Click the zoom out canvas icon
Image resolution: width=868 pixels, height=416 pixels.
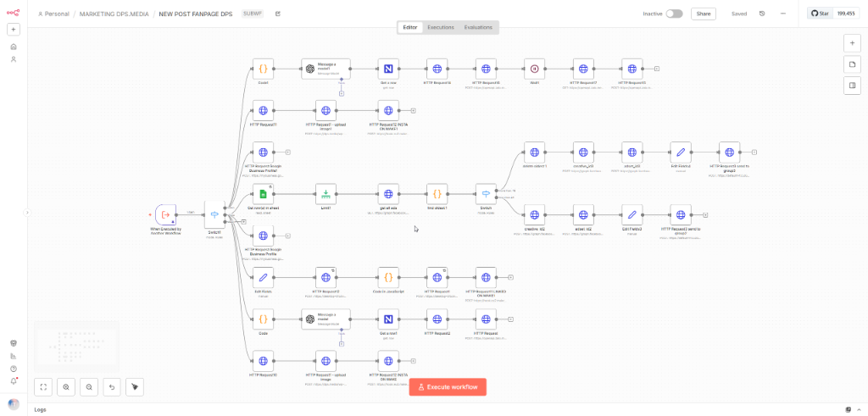pyautogui.click(x=88, y=387)
